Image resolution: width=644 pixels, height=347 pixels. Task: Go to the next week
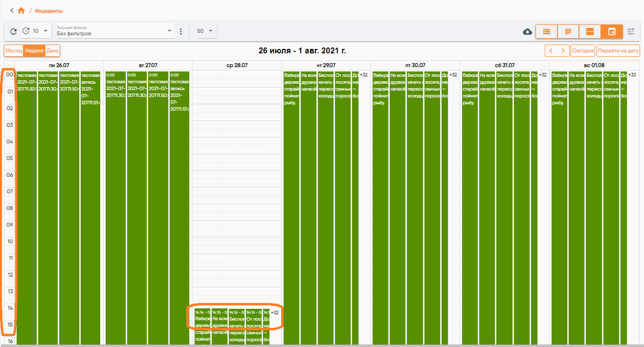click(564, 50)
